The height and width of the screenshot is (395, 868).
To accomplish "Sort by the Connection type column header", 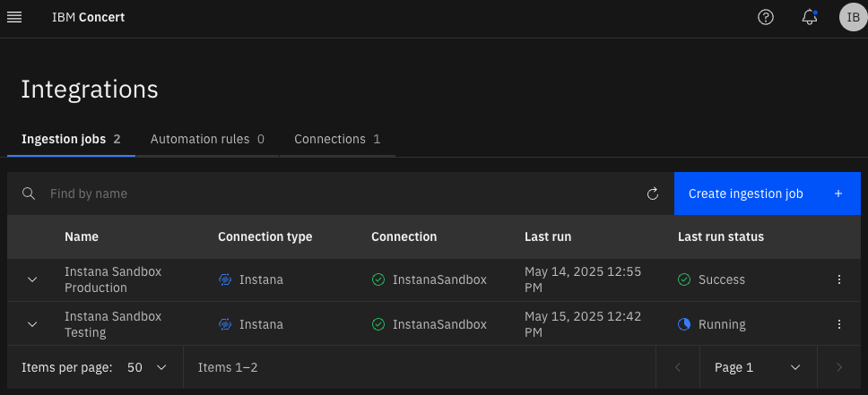I will click(x=265, y=236).
